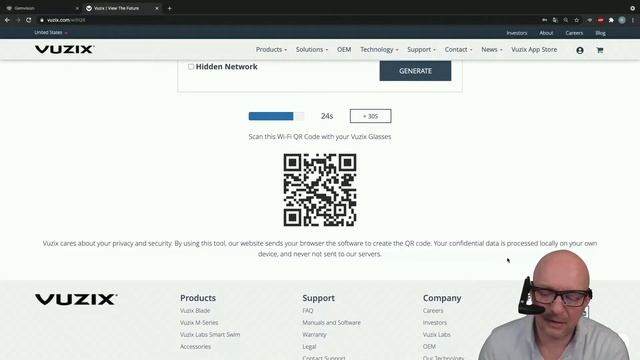Click the Company footer heading
The width and height of the screenshot is (640, 360).
click(442, 298)
